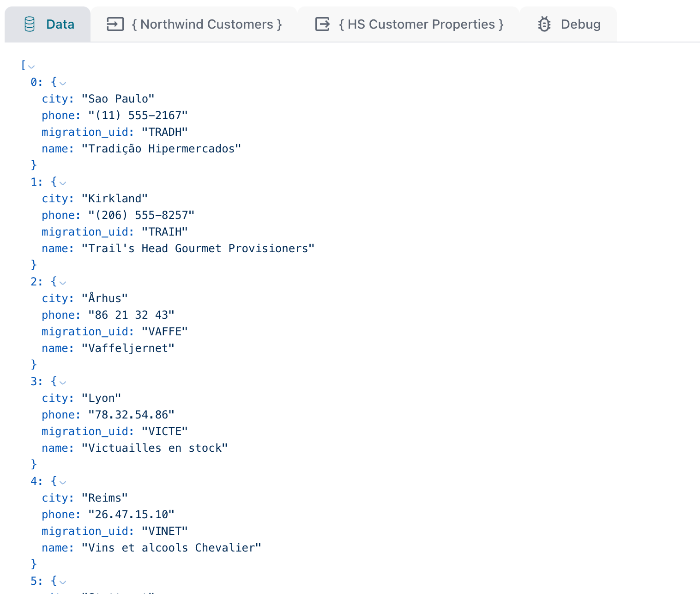Viewport: 700px width, 594px height.
Task: Switch to the Data tab
Action: 48,24
